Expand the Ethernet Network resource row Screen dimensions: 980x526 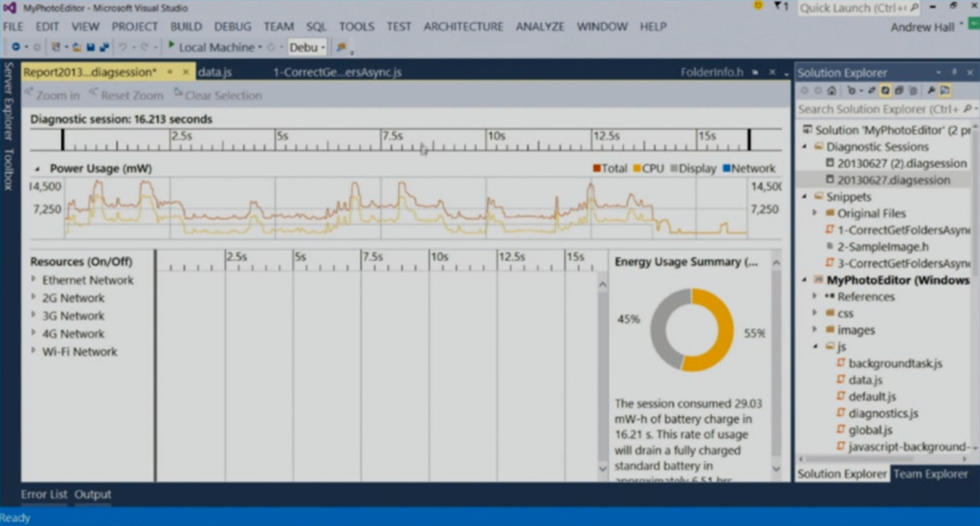point(33,280)
